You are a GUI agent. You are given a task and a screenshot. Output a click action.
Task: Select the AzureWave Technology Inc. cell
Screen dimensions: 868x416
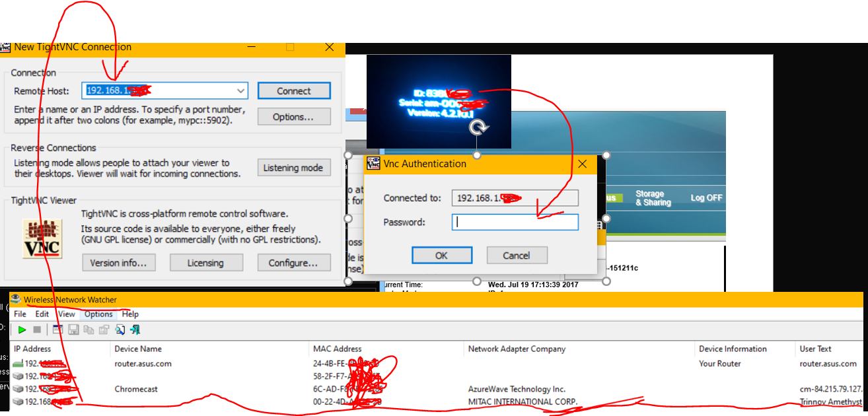pos(517,390)
